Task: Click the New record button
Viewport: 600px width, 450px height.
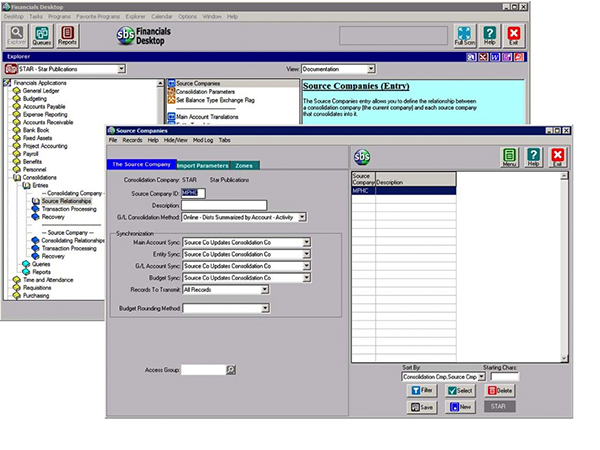Action: point(464,407)
